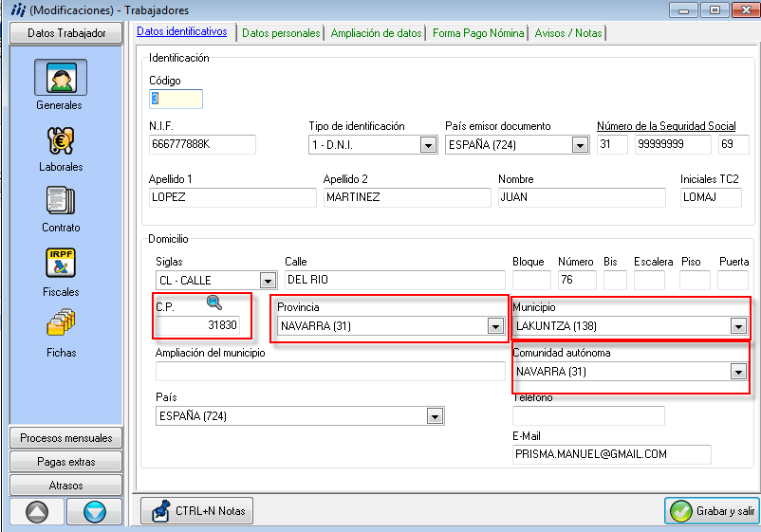
Task: Click the empty Teléfono field
Action: click(x=588, y=416)
